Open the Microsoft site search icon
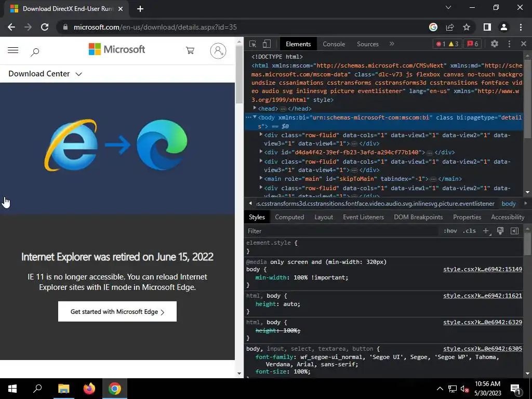 pyautogui.click(x=35, y=52)
